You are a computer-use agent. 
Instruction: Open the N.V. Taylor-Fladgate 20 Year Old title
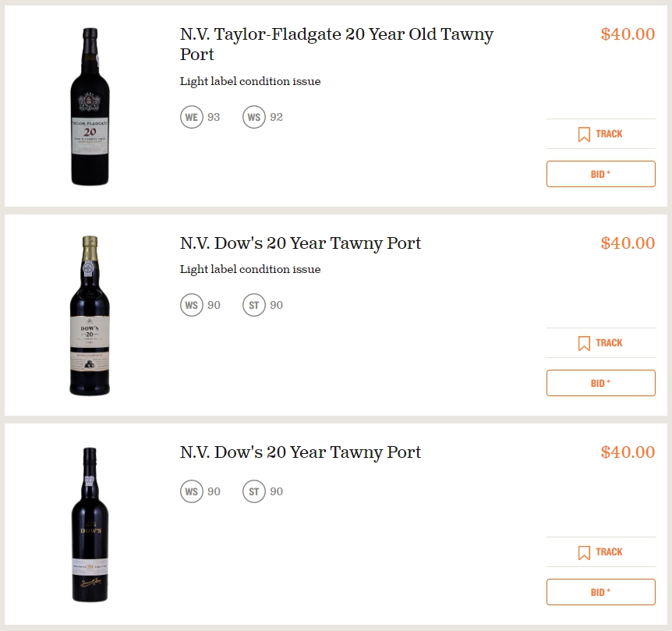click(x=337, y=44)
